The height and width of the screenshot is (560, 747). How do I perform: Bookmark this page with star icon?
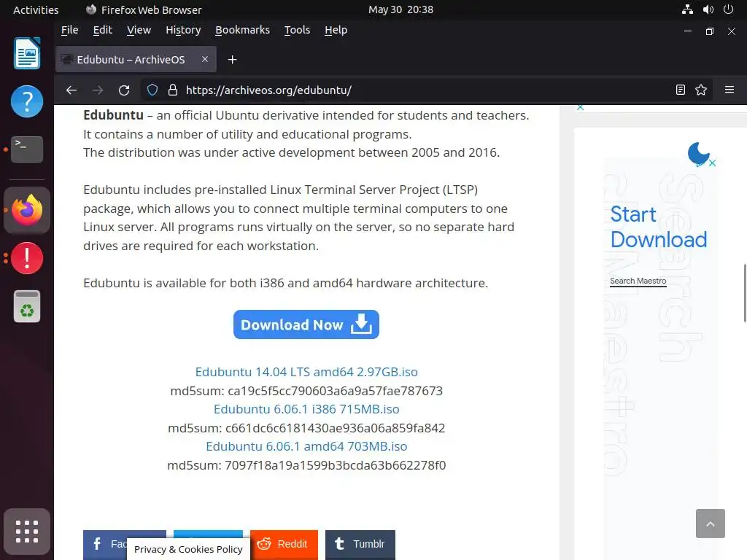[x=701, y=90]
